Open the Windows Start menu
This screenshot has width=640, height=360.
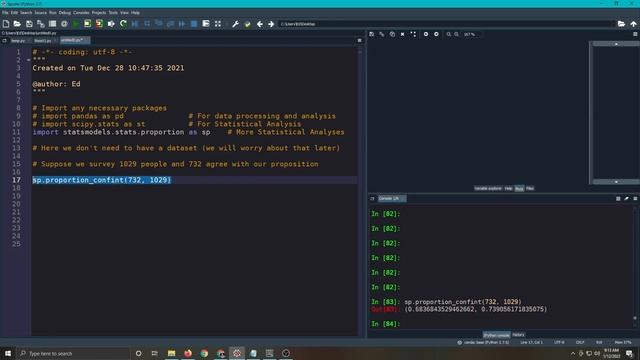pos(8,353)
